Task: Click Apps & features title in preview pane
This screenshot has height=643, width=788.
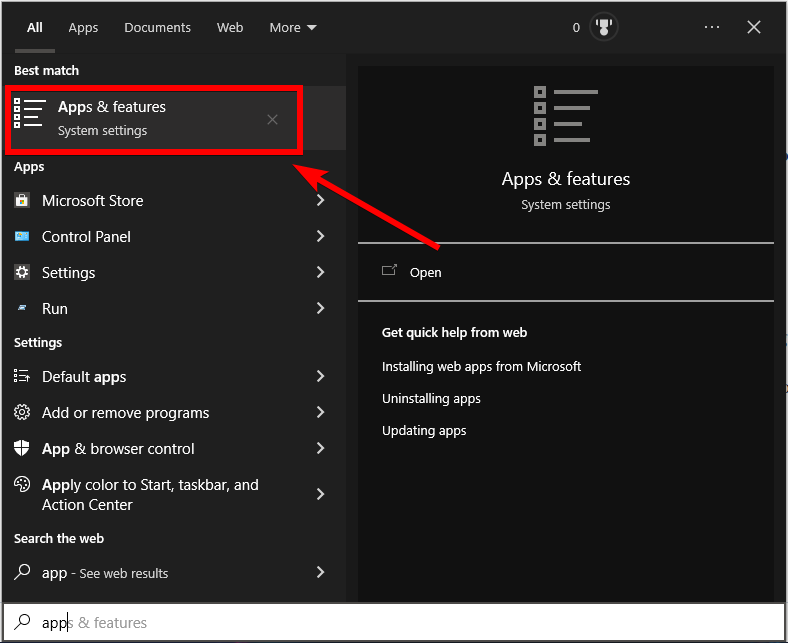Action: coord(565,179)
